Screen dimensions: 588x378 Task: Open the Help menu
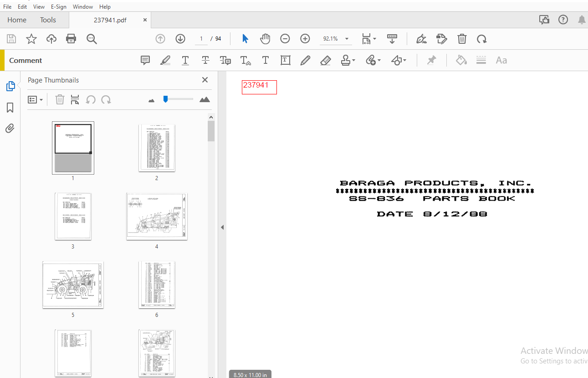click(105, 7)
